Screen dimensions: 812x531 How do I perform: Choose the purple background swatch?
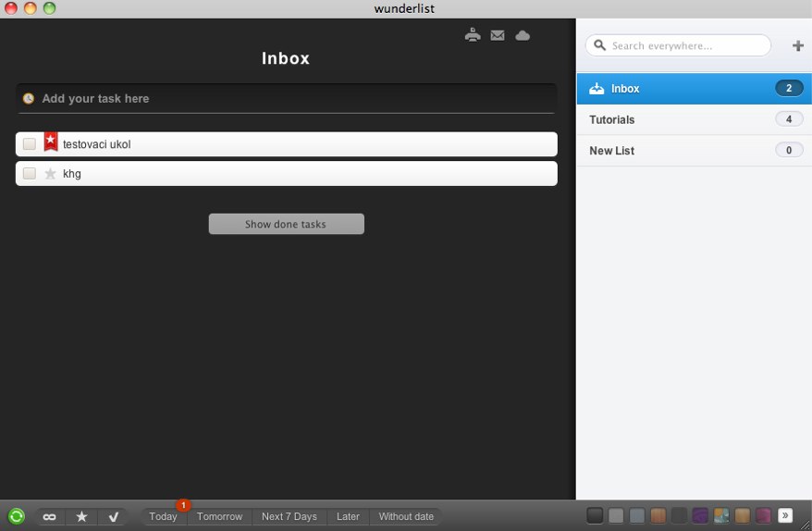click(700, 515)
